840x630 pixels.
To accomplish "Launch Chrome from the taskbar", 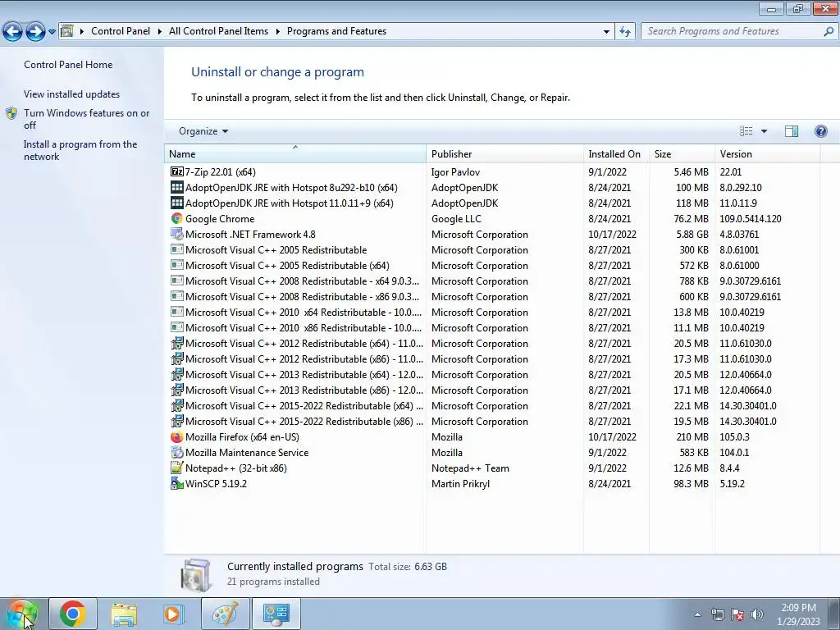I will pos(73,614).
